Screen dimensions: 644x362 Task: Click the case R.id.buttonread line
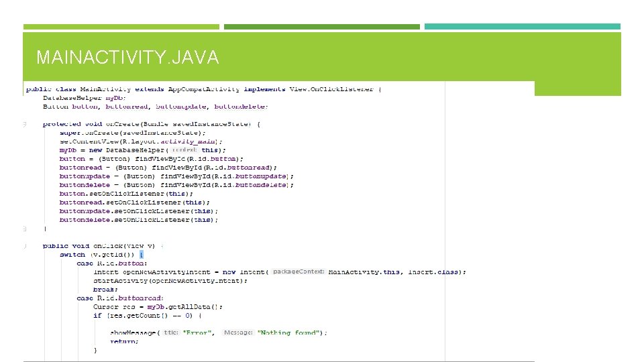coord(120,298)
